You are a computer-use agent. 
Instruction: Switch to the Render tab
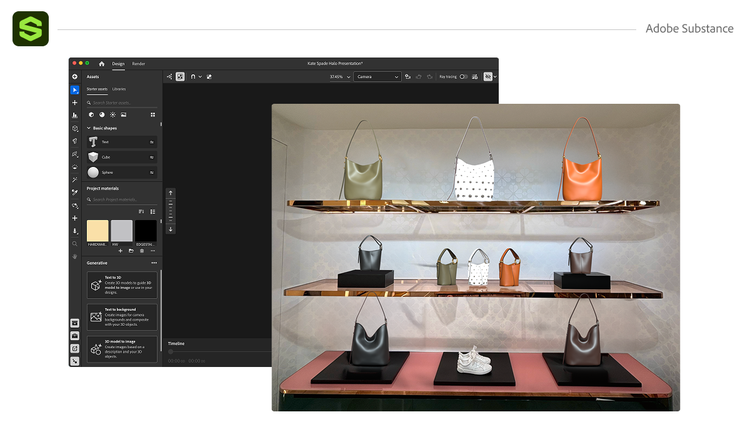(x=138, y=64)
